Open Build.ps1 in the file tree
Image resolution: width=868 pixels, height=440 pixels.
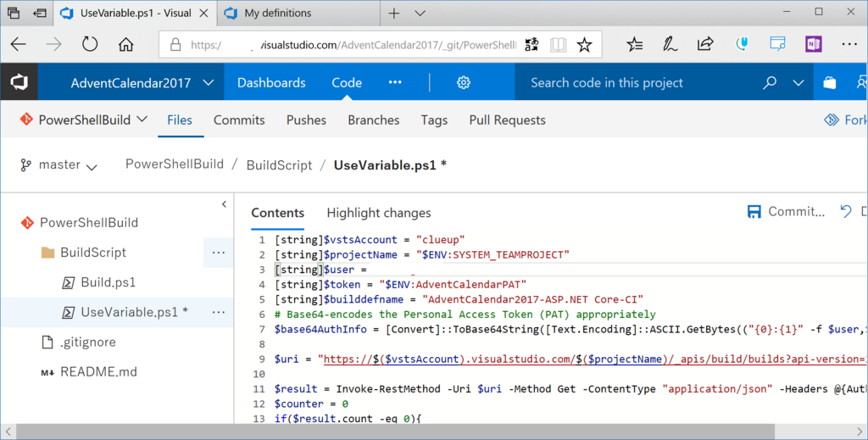tap(108, 282)
